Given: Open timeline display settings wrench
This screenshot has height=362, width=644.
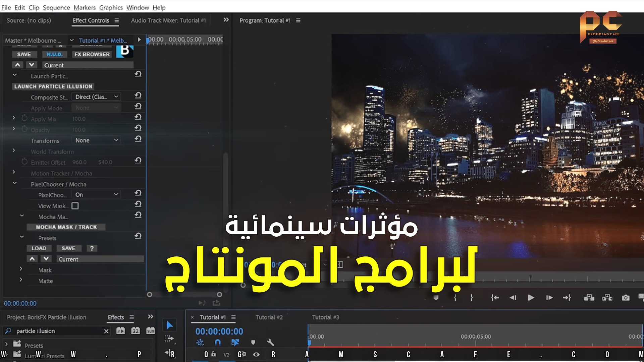Looking at the screenshot, I should pyautogui.click(x=270, y=342).
